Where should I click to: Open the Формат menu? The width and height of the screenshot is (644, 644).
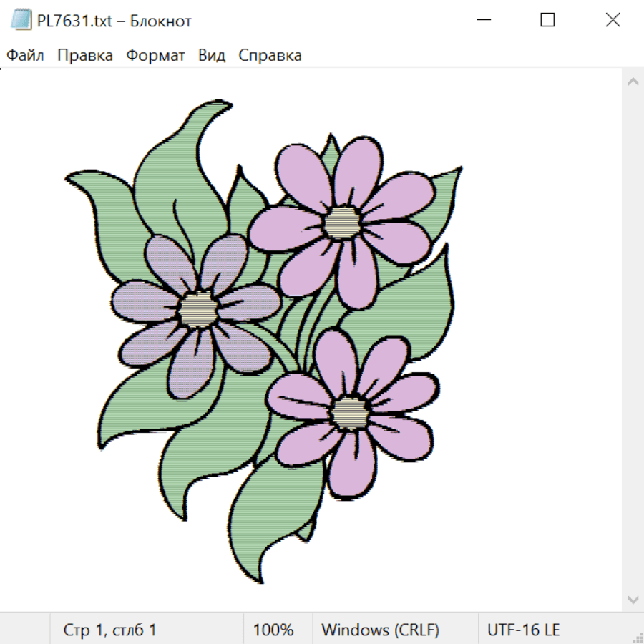point(155,56)
